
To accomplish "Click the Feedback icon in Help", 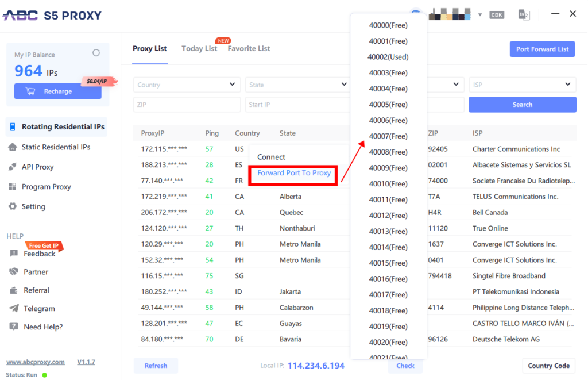I will click(x=14, y=253).
